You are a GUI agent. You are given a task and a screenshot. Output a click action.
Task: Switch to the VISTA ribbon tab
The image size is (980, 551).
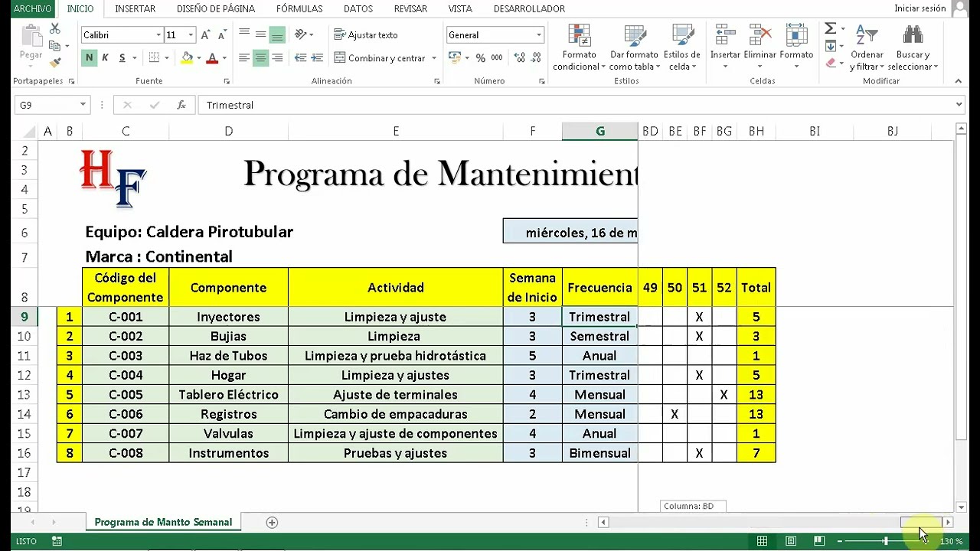coord(460,8)
